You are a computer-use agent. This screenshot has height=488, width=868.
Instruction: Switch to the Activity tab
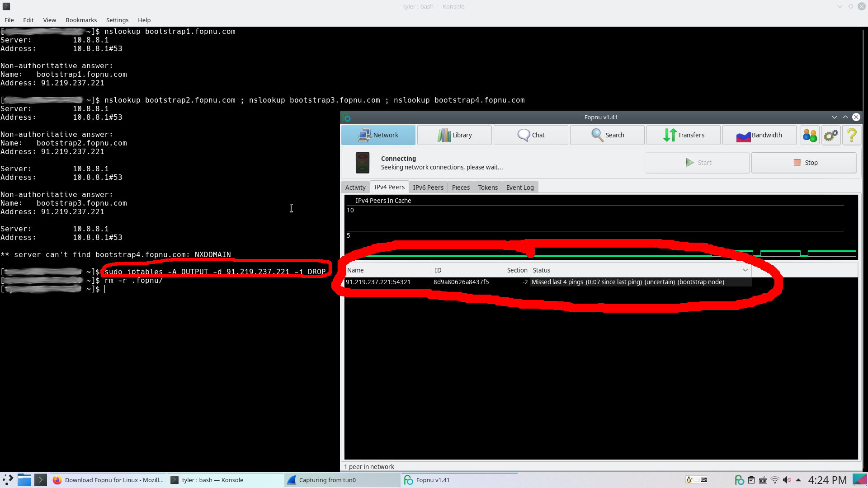coord(355,188)
